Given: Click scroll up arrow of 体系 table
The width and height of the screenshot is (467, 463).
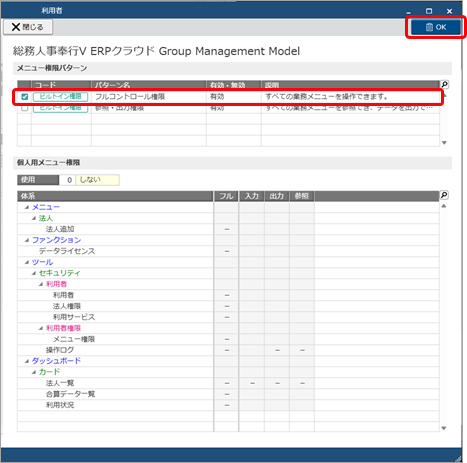Looking at the screenshot, I should tap(444, 206).
